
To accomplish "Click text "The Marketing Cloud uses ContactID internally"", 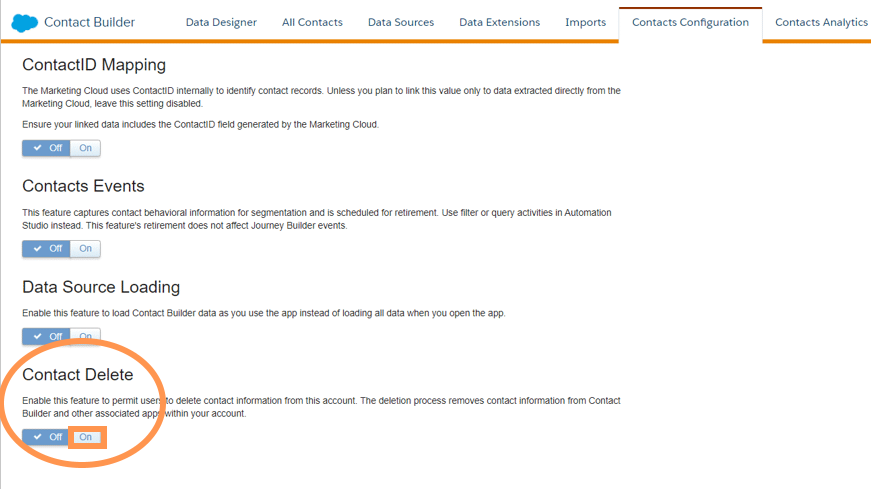I will [x=321, y=97].
